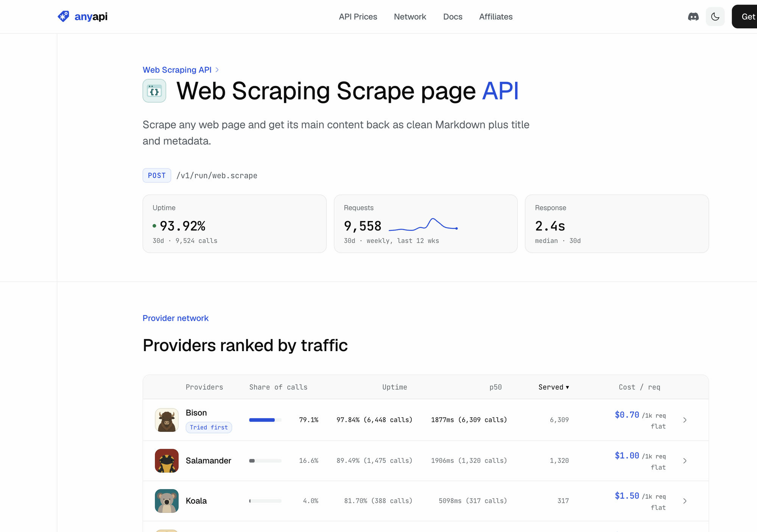Click the $1.50 cost for Koala
The image size is (757, 532).
[x=627, y=496]
